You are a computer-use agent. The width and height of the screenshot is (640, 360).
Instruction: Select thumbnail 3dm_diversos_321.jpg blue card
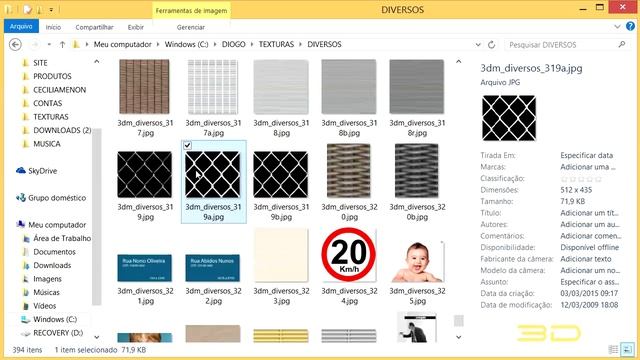tap(144, 268)
